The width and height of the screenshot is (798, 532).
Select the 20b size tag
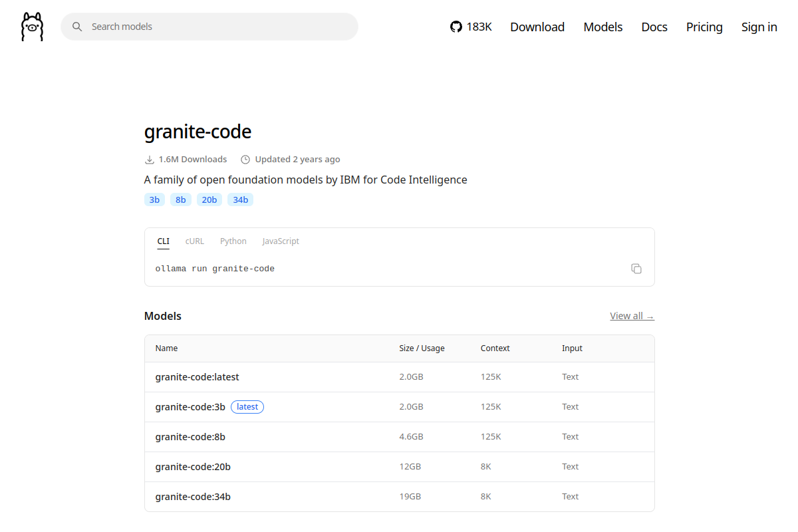pos(209,199)
